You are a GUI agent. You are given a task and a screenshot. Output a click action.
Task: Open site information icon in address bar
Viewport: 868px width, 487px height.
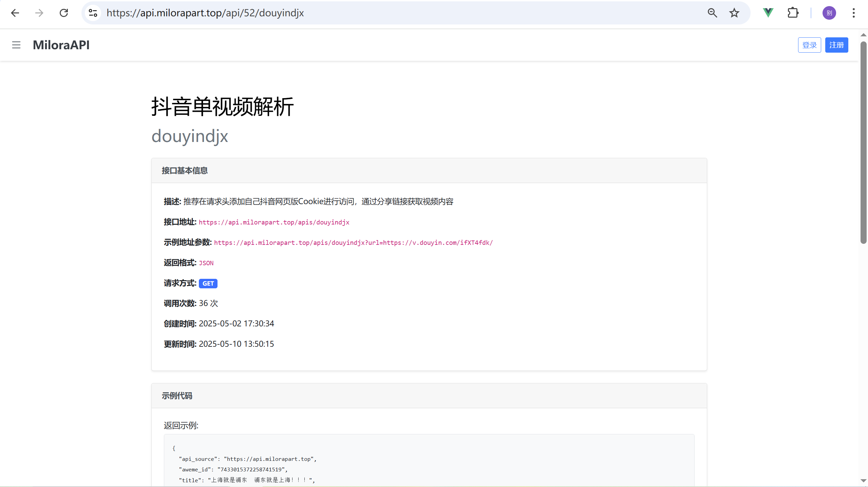coord(93,13)
